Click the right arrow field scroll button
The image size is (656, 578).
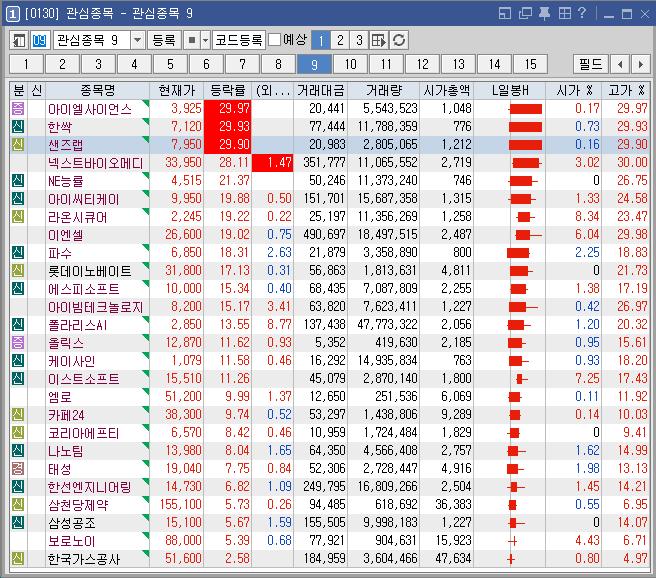(641, 64)
